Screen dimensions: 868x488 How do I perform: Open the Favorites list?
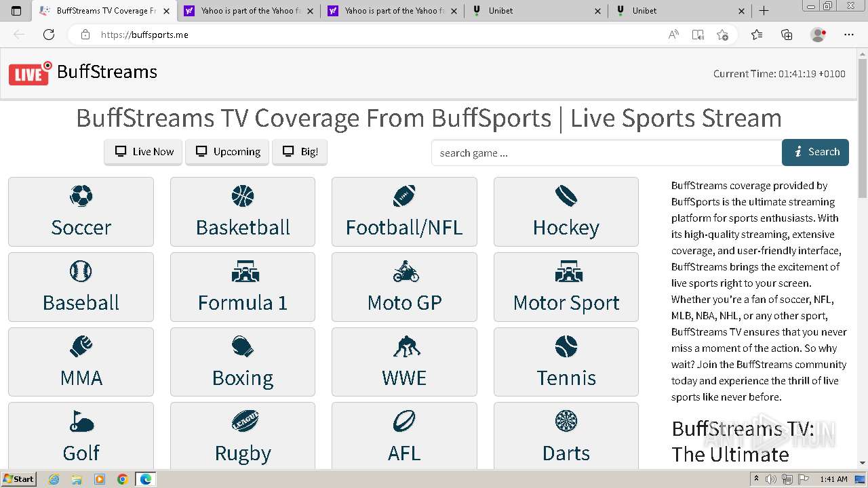pyautogui.click(x=757, y=35)
